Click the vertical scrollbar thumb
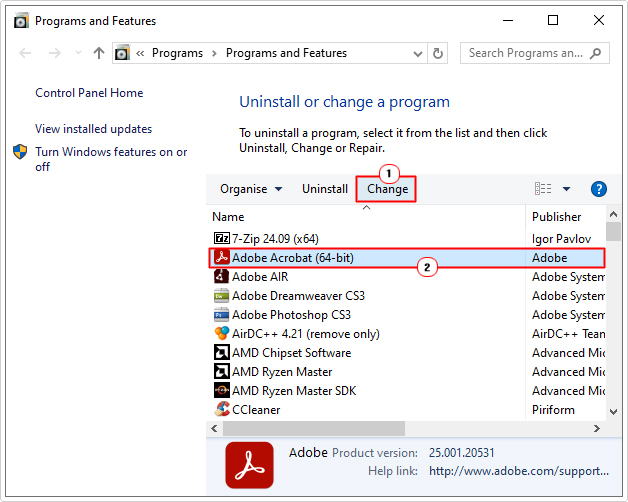Screen dimensions: 628x502 tap(613, 232)
